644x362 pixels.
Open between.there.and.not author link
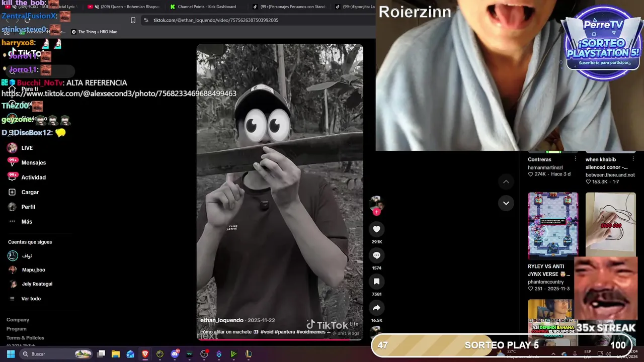click(610, 175)
